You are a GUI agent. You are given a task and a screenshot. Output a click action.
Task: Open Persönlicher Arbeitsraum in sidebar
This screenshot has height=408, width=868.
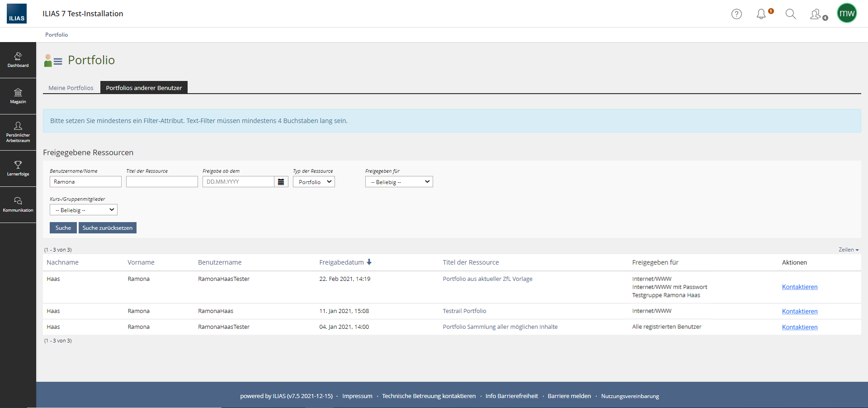click(18, 132)
